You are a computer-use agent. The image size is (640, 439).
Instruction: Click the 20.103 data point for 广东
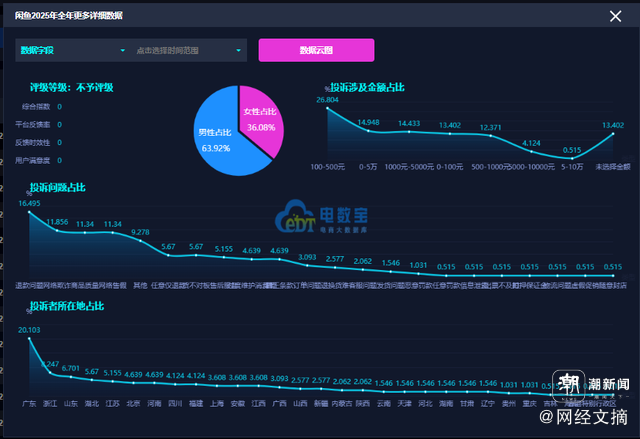[x=29, y=338]
